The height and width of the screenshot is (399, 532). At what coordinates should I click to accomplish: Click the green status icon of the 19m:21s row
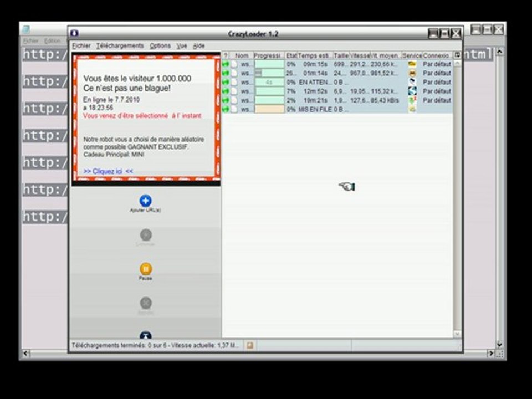point(226,100)
